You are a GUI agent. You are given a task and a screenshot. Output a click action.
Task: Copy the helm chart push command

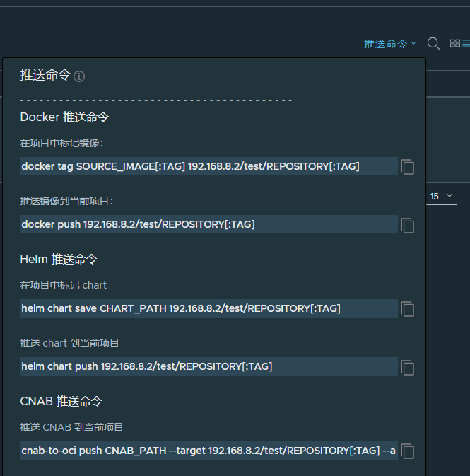pos(408,367)
